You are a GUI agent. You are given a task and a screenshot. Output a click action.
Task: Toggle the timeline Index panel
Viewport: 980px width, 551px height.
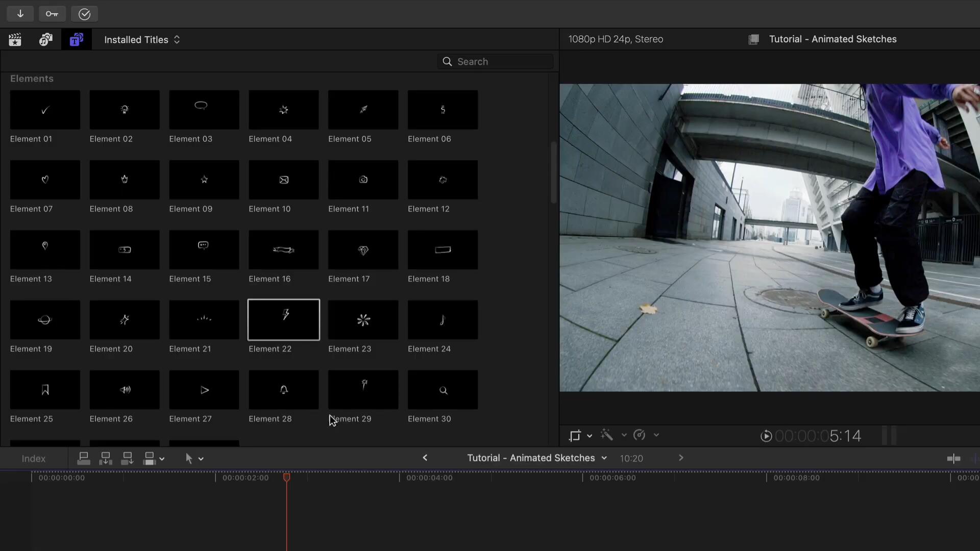coord(34,459)
